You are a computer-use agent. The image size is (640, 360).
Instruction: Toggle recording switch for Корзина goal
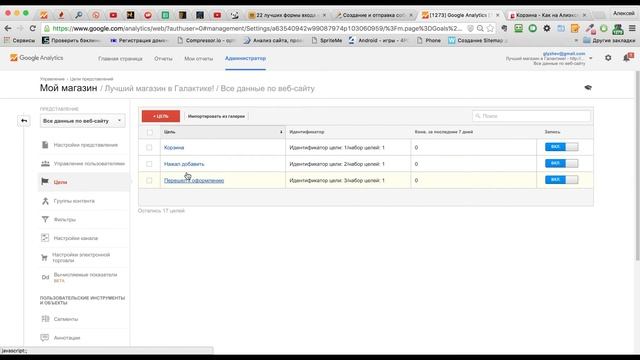[561, 147]
